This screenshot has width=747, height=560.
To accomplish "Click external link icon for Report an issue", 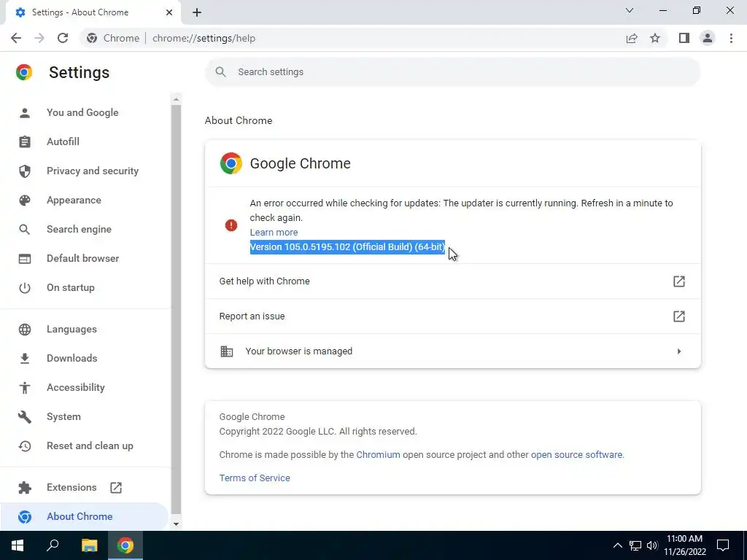I will [679, 316].
